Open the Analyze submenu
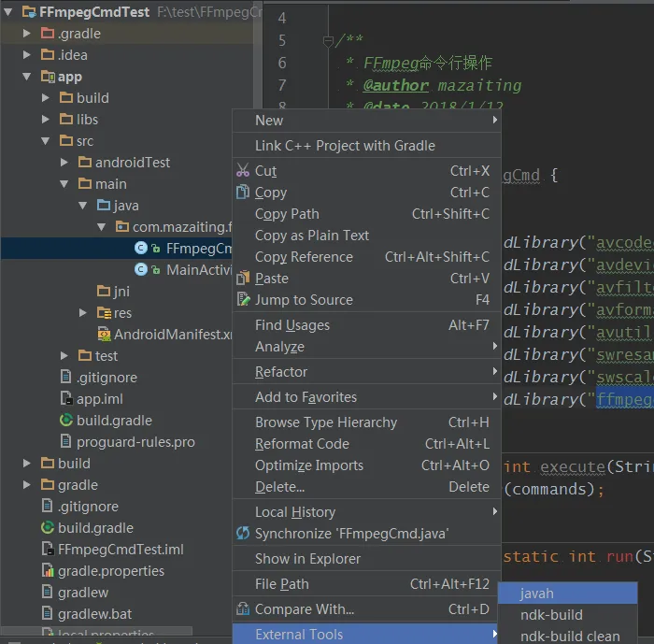The image size is (654, 644). point(366,347)
